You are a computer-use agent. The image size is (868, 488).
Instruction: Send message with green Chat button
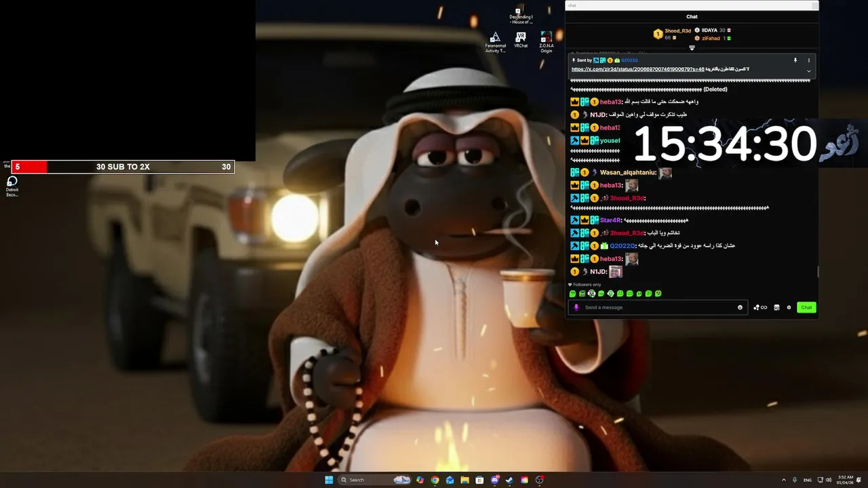click(806, 308)
